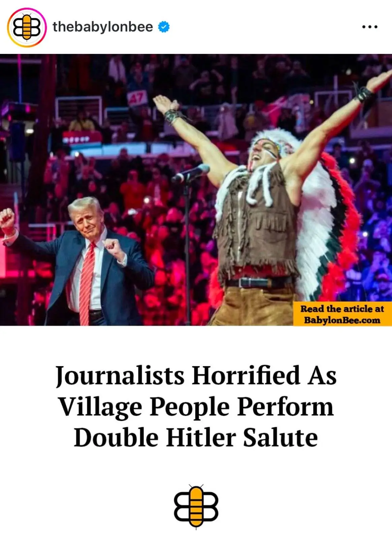Tap the blue verified checkmark badge
This screenshot has width=392, height=539.
(x=164, y=27)
